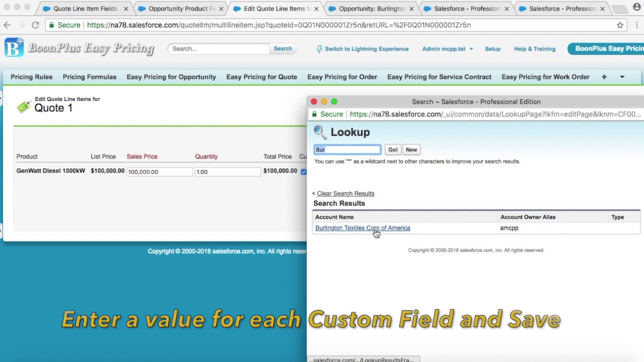Close the Quote Line Item Fields tab

coord(126,9)
